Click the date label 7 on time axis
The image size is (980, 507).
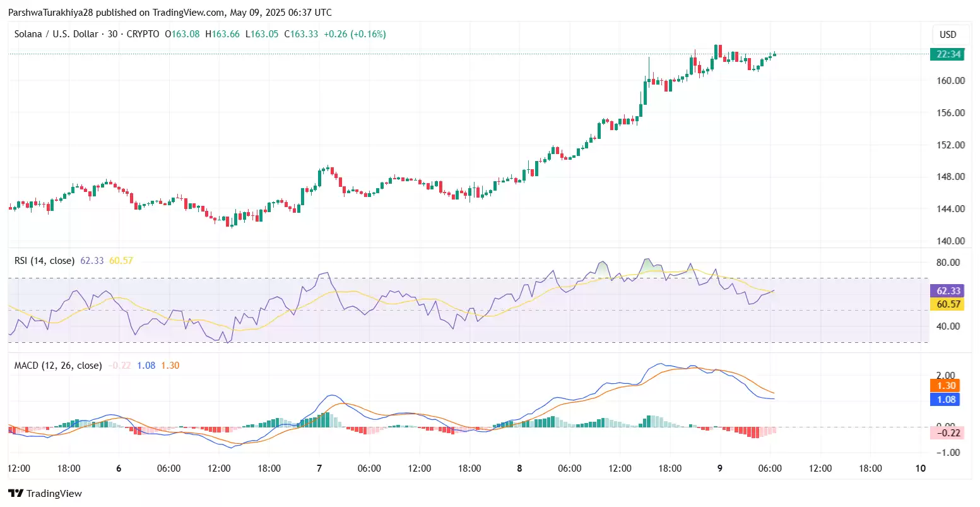[x=319, y=468]
